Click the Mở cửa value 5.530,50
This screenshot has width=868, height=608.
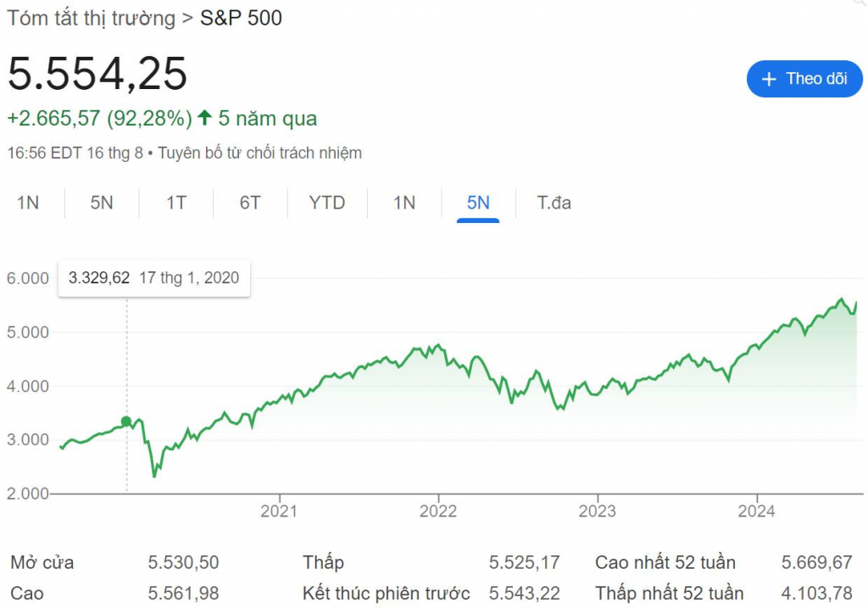coord(183,562)
